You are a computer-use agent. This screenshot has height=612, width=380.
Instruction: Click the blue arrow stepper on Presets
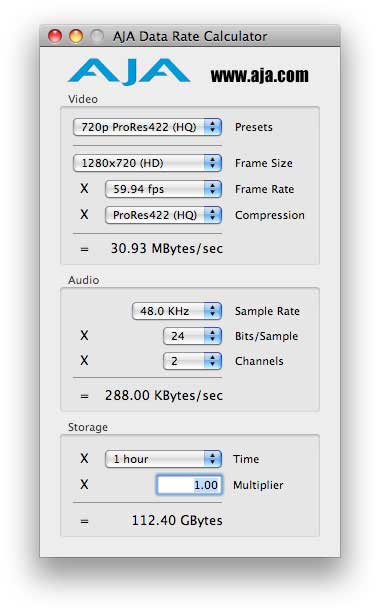click(213, 127)
